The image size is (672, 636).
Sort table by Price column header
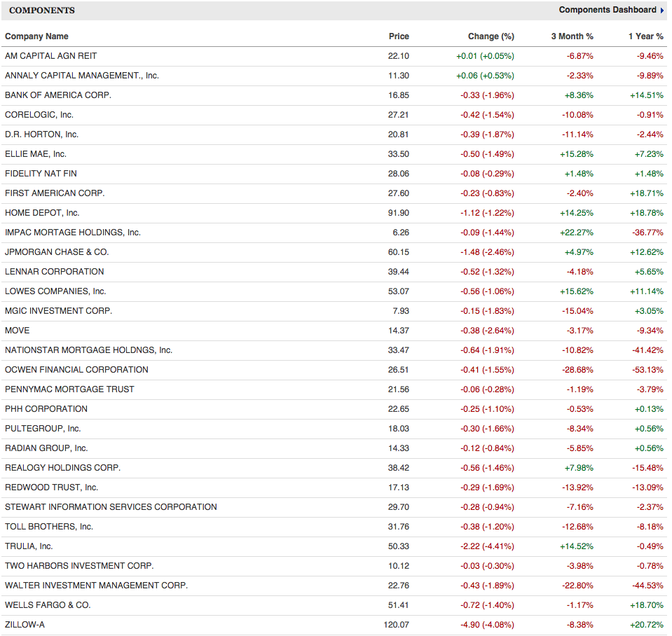tap(399, 36)
